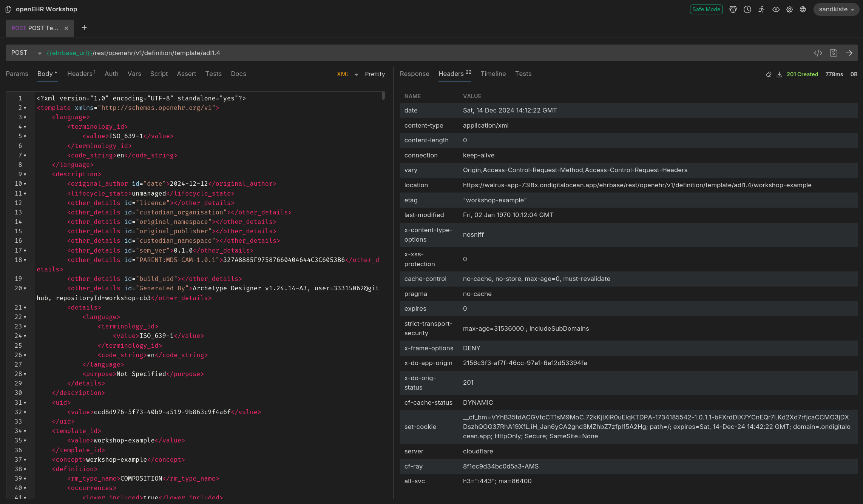Send the request with the arrow icon
The width and height of the screenshot is (863, 504).
pyautogui.click(x=849, y=53)
